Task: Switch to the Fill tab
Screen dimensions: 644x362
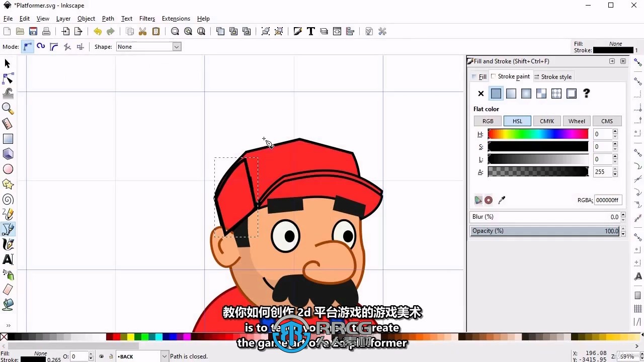Action: pyautogui.click(x=479, y=77)
